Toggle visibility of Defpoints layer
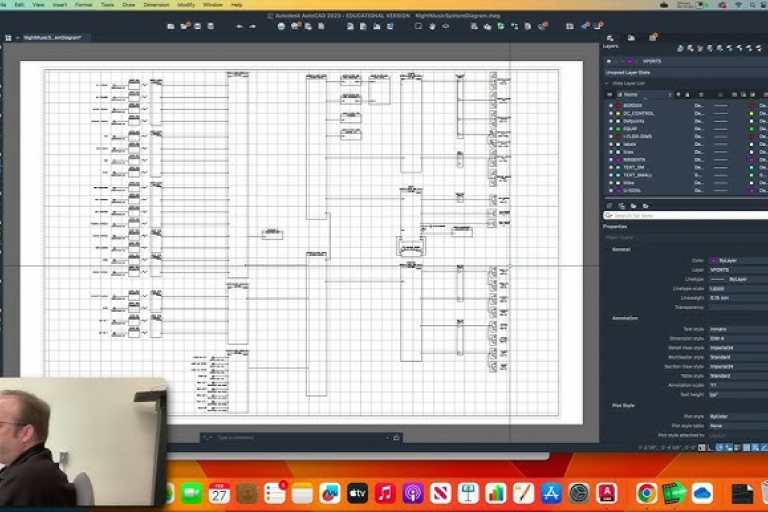The image size is (768, 512). (x=610, y=121)
